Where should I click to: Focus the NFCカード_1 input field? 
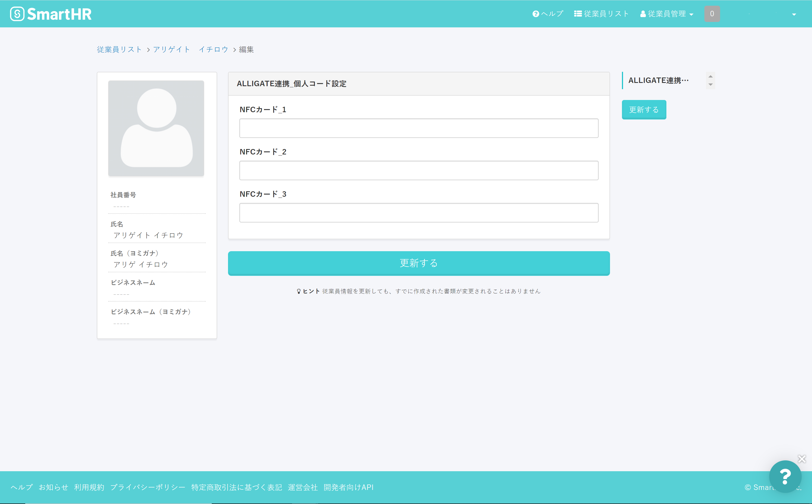coord(419,128)
